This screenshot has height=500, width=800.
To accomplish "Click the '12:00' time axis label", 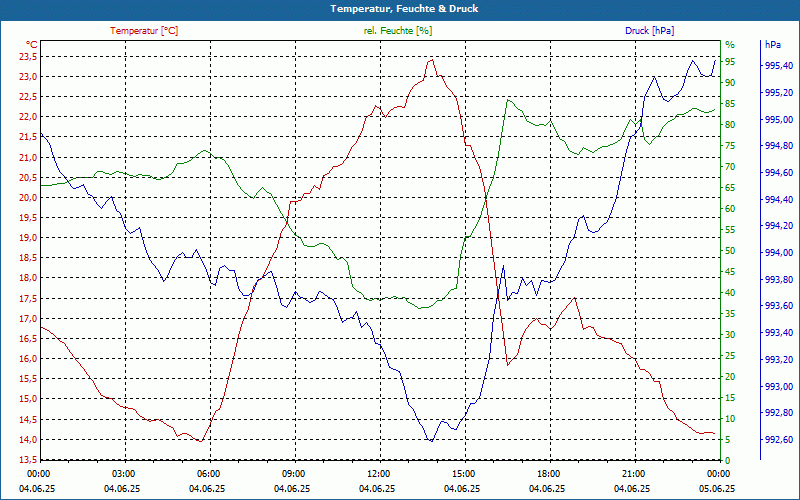I will (x=379, y=473).
